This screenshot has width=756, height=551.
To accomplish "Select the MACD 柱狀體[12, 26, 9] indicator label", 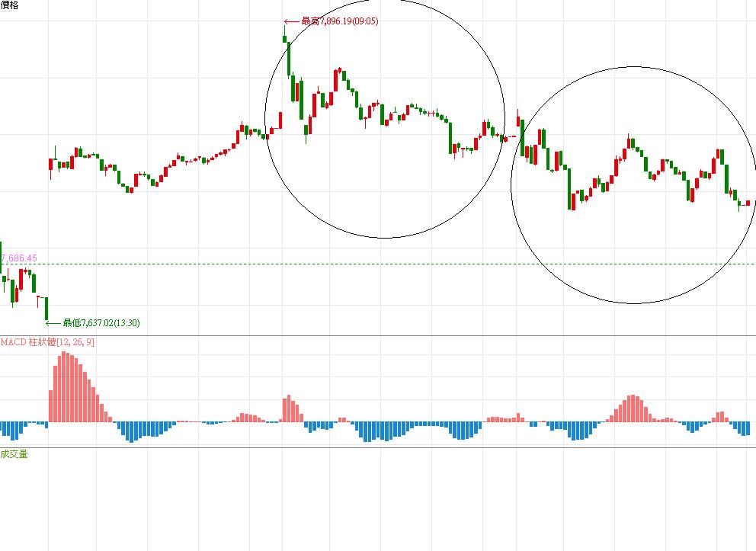I will (47, 341).
